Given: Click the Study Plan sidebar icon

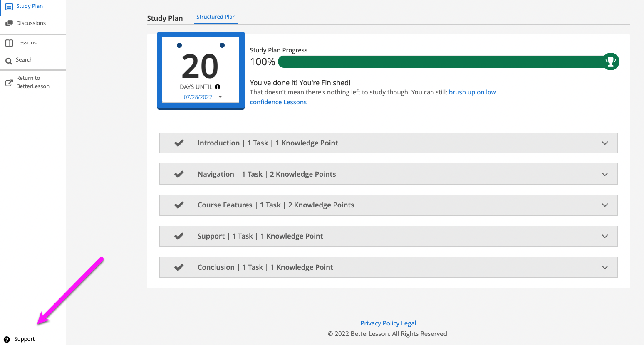Looking at the screenshot, I should [x=9, y=6].
